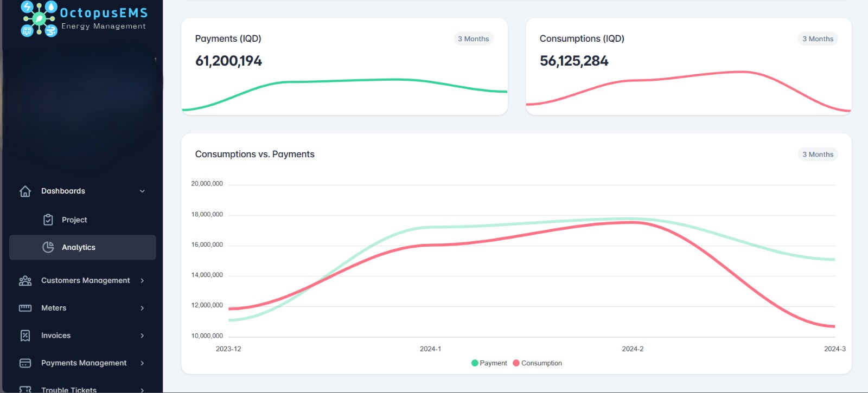The width and height of the screenshot is (868, 393).
Task: Toggle Payment series in chart legend
Action: coord(489,363)
